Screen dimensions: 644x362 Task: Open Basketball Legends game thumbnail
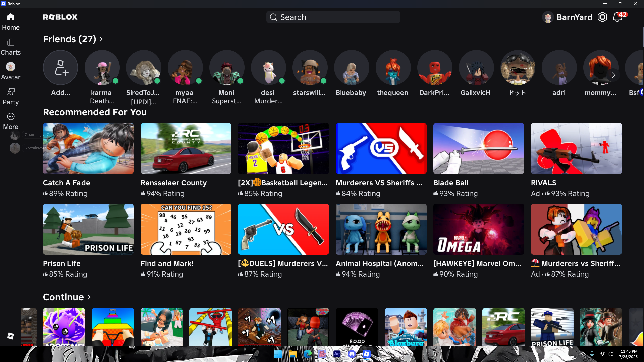[283, 148]
